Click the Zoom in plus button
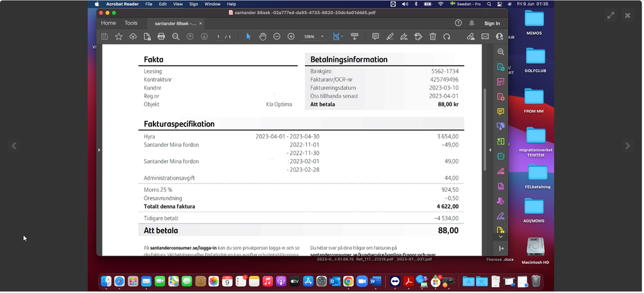This screenshot has width=644, height=293. coord(291,37)
